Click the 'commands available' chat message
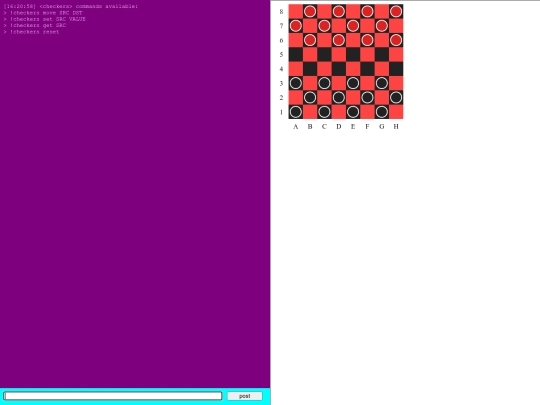The width and height of the screenshot is (540, 405). (x=71, y=6)
